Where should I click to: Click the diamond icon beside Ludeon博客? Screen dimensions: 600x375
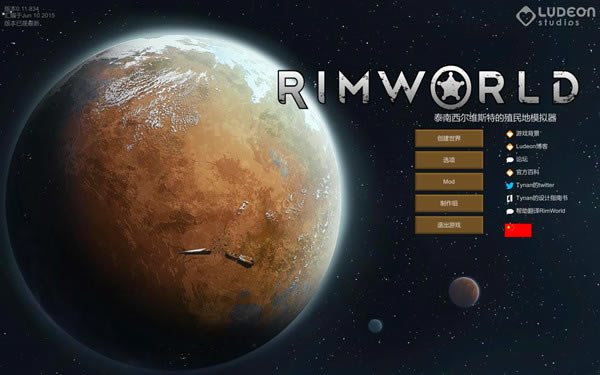510,147
